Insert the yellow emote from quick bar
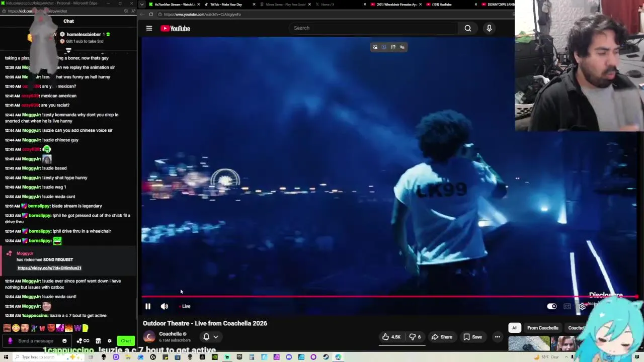The image size is (644, 362). 86,328
